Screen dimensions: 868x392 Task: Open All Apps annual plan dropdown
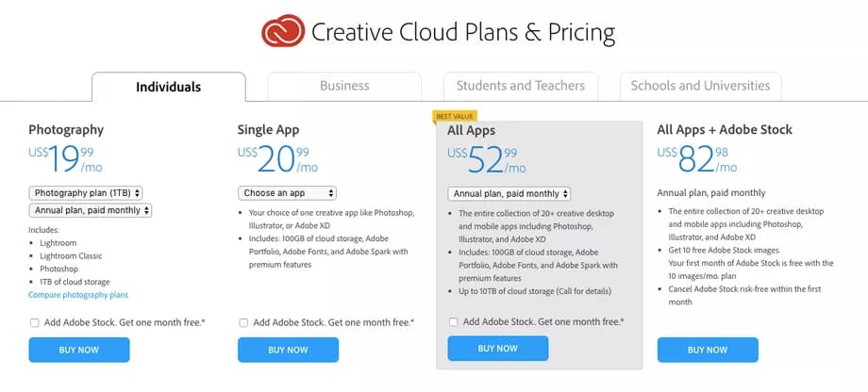click(509, 194)
